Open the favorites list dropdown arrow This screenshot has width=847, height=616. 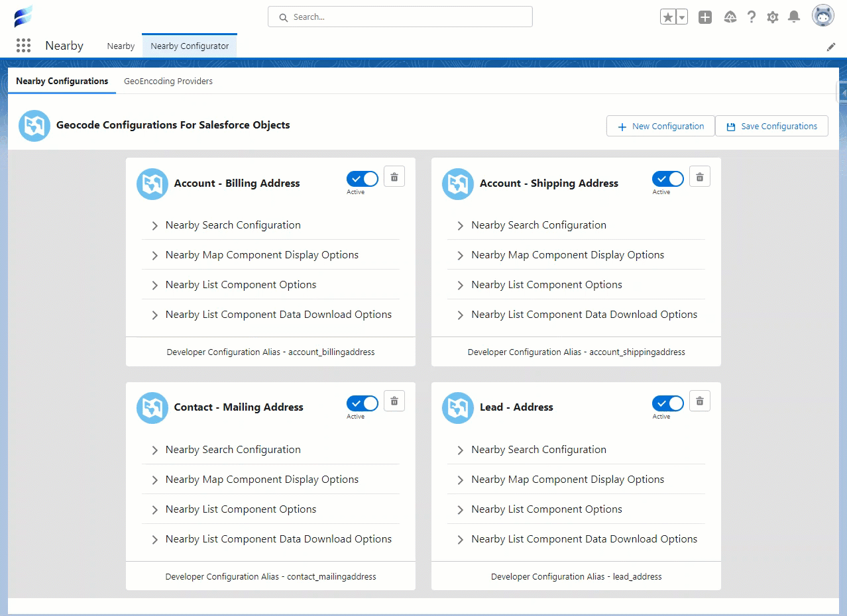[681, 17]
